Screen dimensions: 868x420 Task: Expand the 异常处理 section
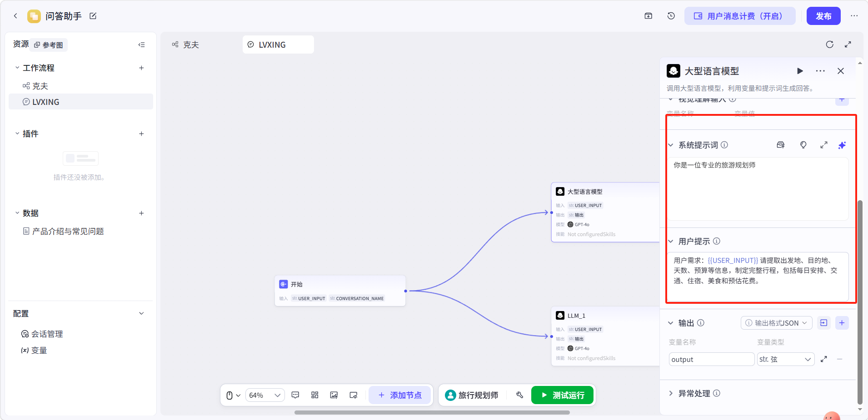pyautogui.click(x=671, y=393)
